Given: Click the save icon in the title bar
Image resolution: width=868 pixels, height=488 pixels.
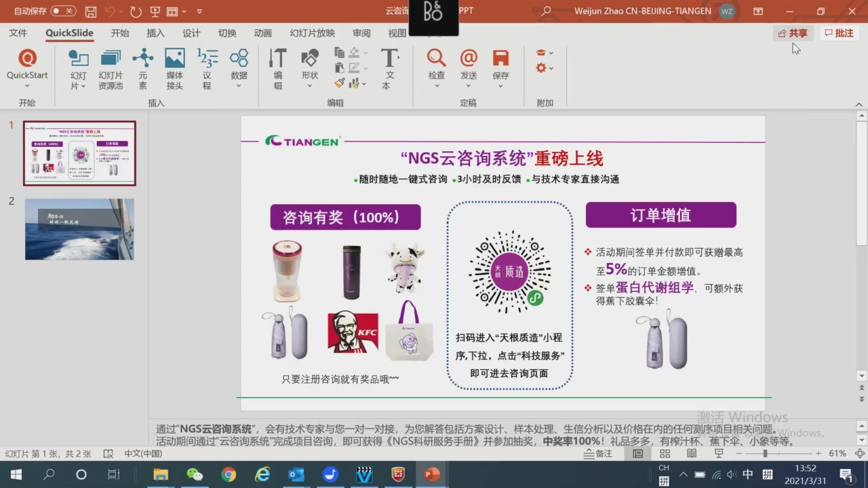Looking at the screenshot, I should (x=91, y=12).
